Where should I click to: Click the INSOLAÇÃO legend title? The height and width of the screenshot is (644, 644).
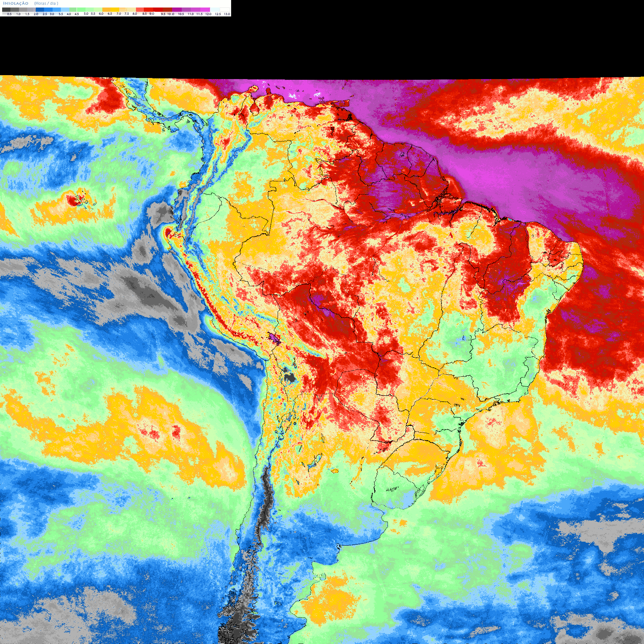click(x=15, y=3)
